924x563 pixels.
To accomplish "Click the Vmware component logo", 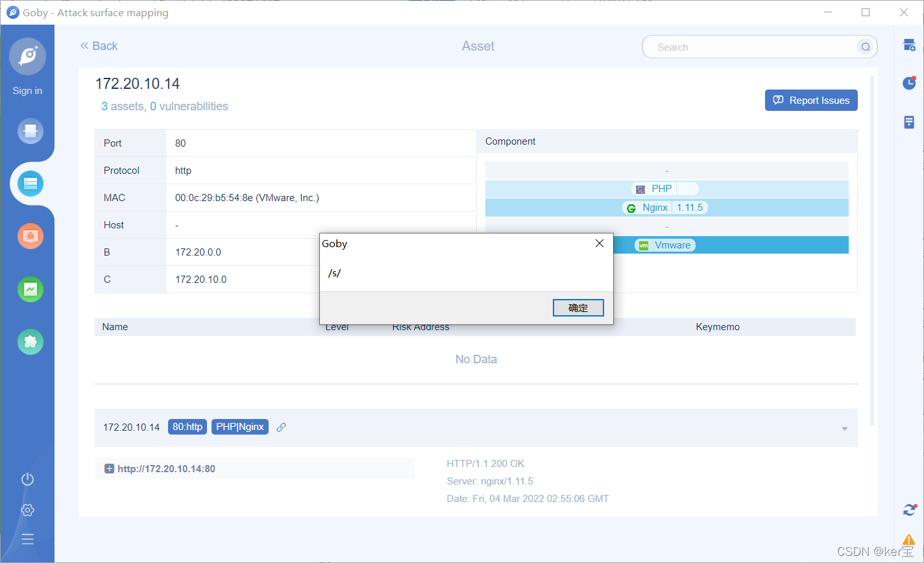I will click(644, 245).
